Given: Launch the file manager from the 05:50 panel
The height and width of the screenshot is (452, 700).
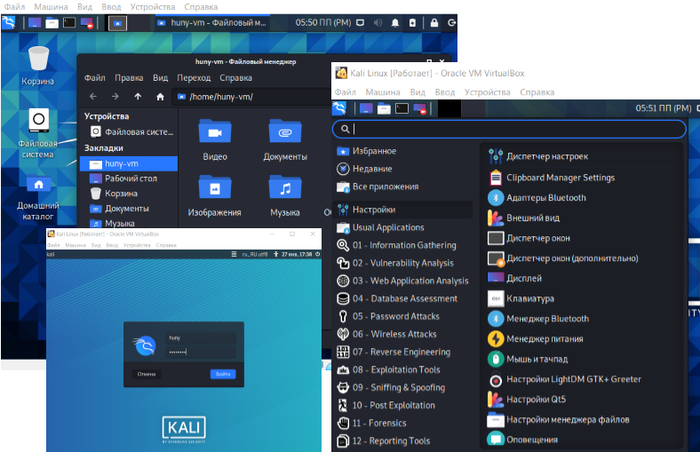Looking at the screenshot, I should [52, 22].
